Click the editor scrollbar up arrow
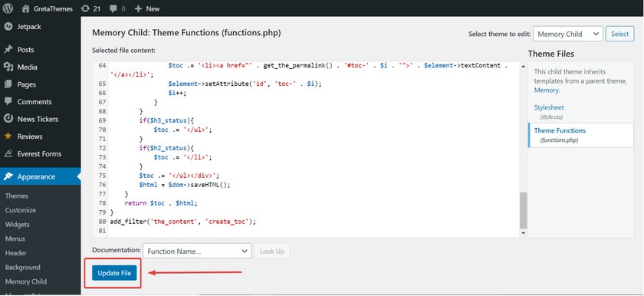The width and height of the screenshot is (644, 296). (x=523, y=66)
